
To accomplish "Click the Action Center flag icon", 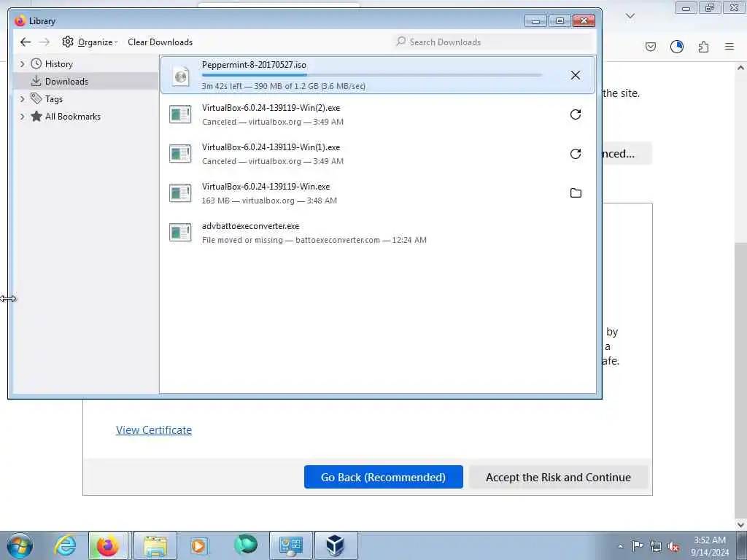I will coord(638,545).
